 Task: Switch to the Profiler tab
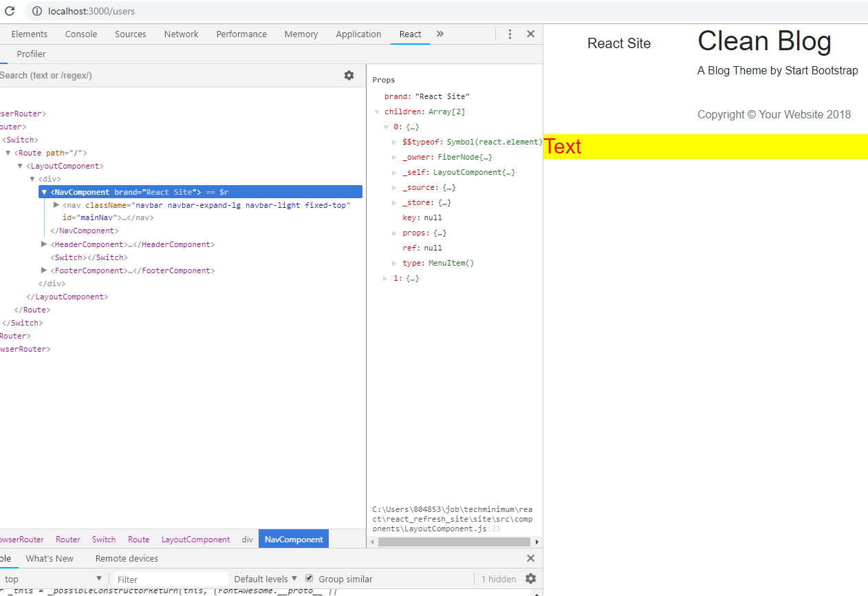pyautogui.click(x=31, y=54)
